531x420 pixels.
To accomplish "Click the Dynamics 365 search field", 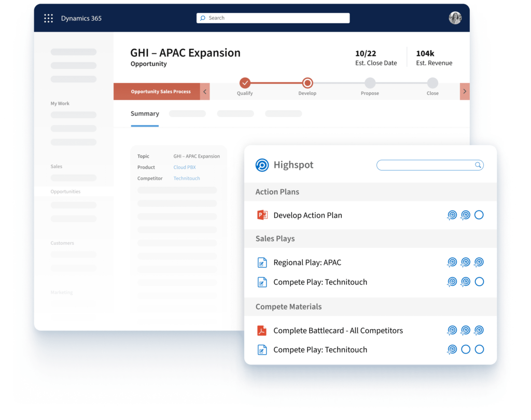I will (273, 18).
